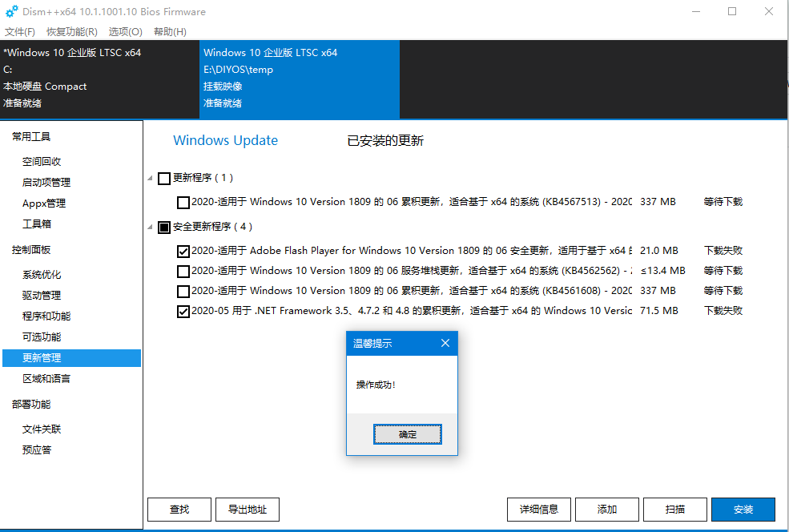Screen dimensions: 789x532
Task: Select 更新管理 in sidebar
Action: click(x=71, y=358)
